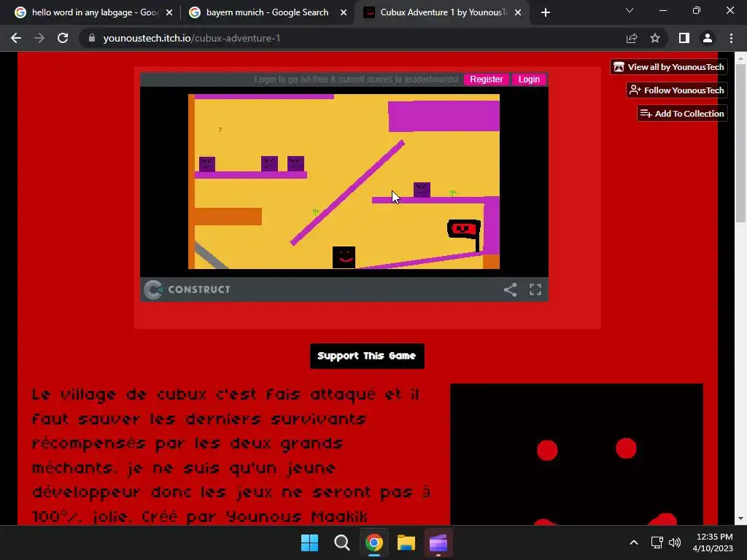This screenshot has width=747, height=560.
Task: Click the Construct logo
Action: (187, 289)
